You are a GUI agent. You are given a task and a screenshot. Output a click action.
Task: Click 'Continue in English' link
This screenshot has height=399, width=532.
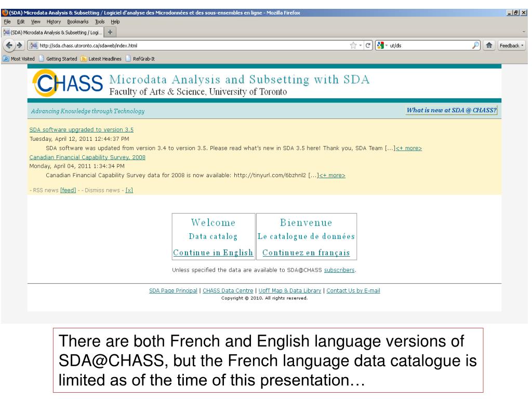click(x=213, y=253)
